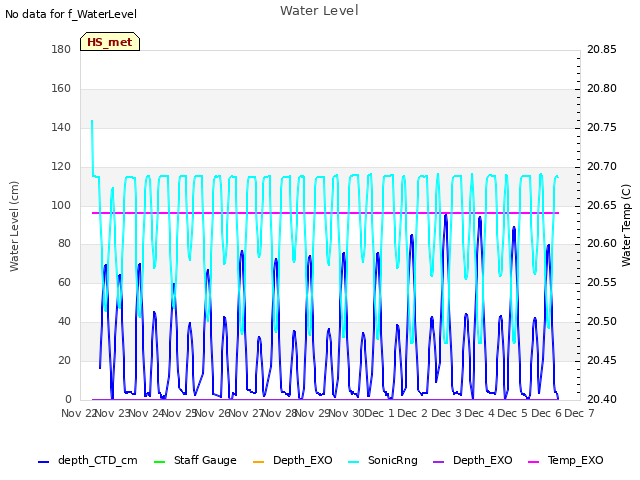The height and width of the screenshot is (480, 640).
Task: Click the 'Water Temp (C)' axis title
Action: [x=626, y=225]
